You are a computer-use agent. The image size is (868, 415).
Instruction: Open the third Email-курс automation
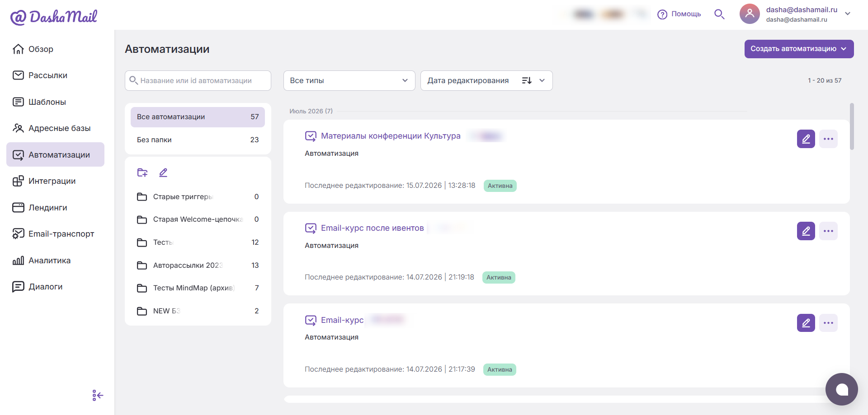tap(342, 320)
